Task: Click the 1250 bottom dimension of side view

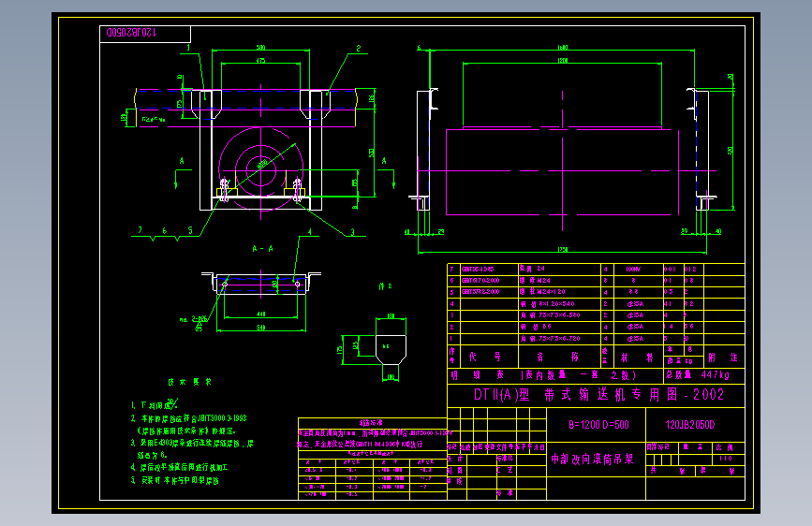Action: point(562,250)
